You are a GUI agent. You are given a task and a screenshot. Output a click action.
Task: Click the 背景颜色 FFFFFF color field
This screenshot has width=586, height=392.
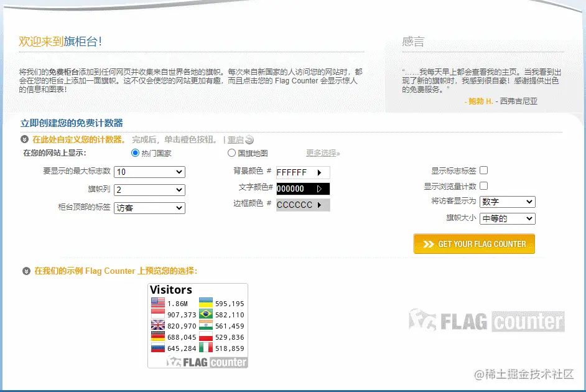303,172
